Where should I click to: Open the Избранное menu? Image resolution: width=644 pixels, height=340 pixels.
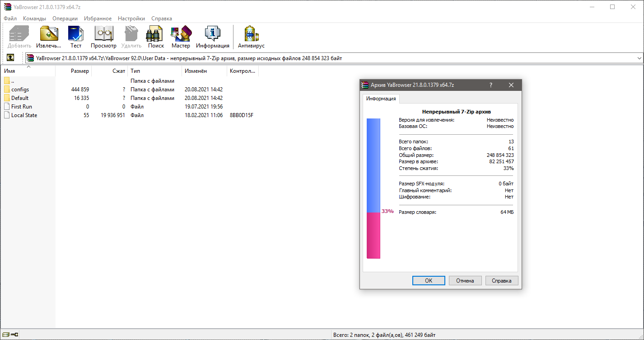[98, 19]
